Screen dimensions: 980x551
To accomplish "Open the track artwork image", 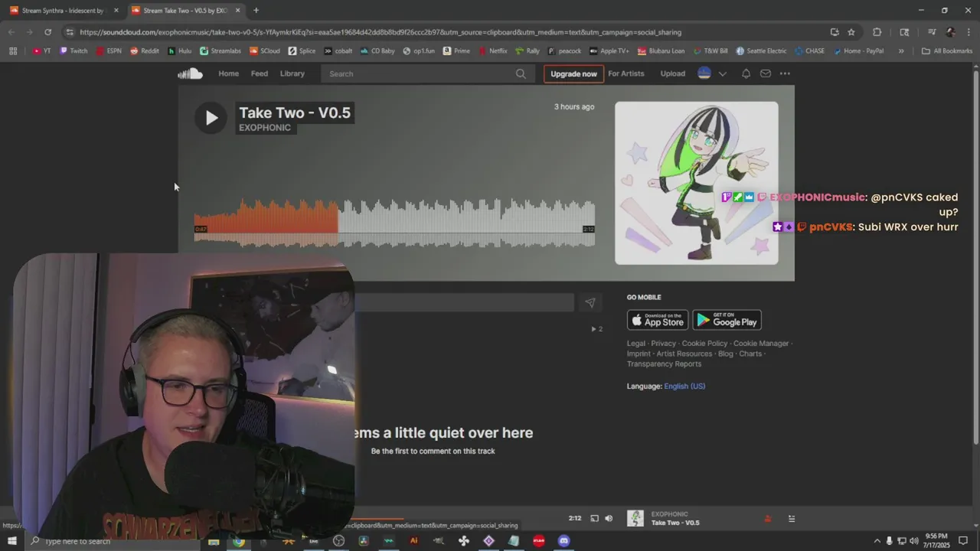I will pos(696,183).
